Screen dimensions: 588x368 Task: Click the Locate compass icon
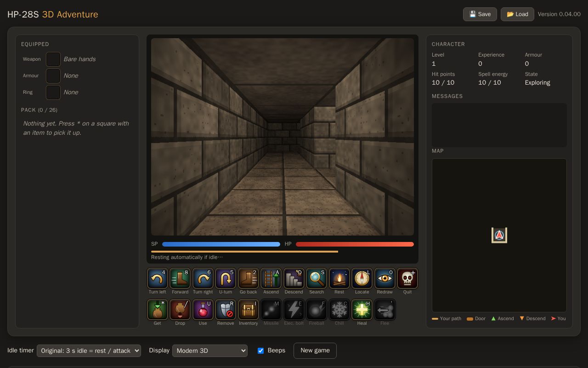pos(362,278)
